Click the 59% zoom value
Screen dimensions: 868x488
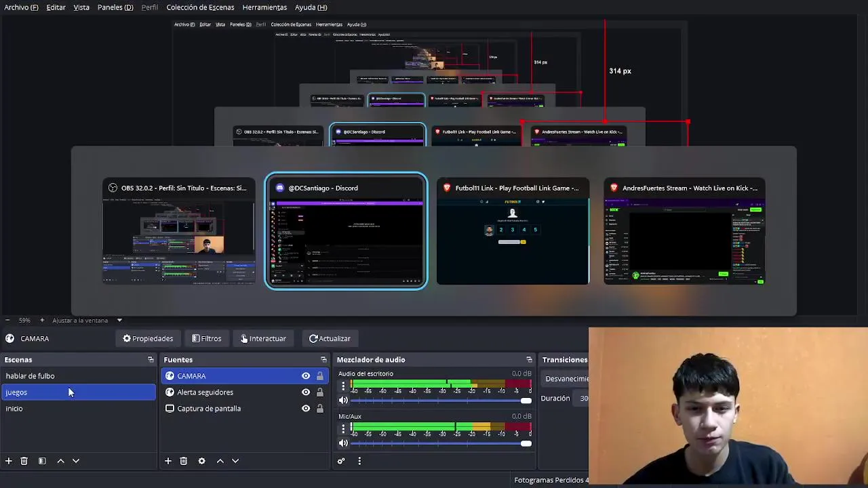pyautogui.click(x=24, y=320)
